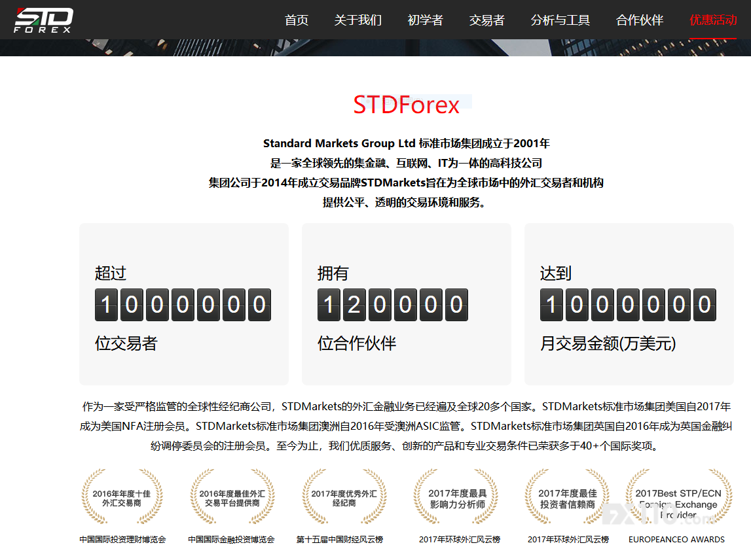Click the 120000 partners counter

(393, 304)
